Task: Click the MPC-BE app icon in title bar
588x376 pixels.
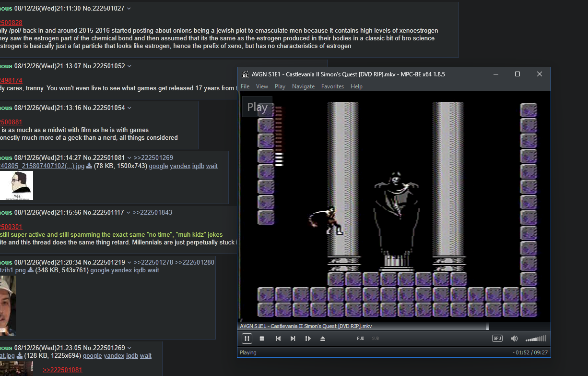Action: click(x=246, y=74)
